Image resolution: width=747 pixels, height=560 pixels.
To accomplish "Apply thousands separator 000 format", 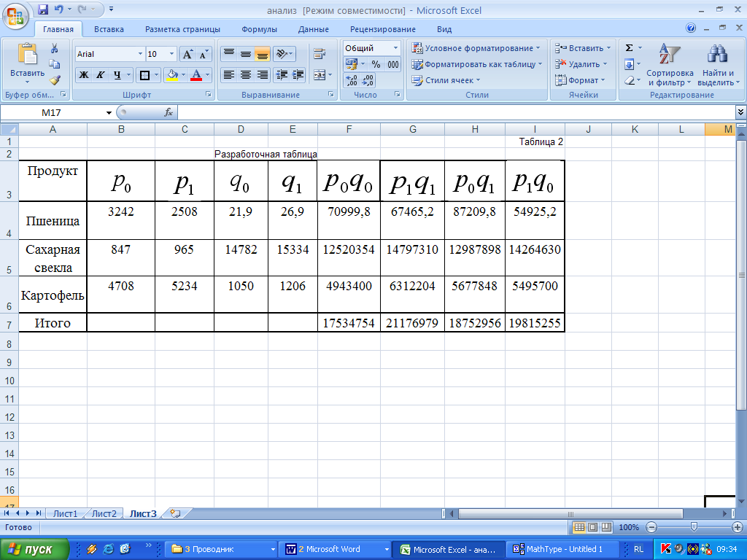I will (393, 64).
